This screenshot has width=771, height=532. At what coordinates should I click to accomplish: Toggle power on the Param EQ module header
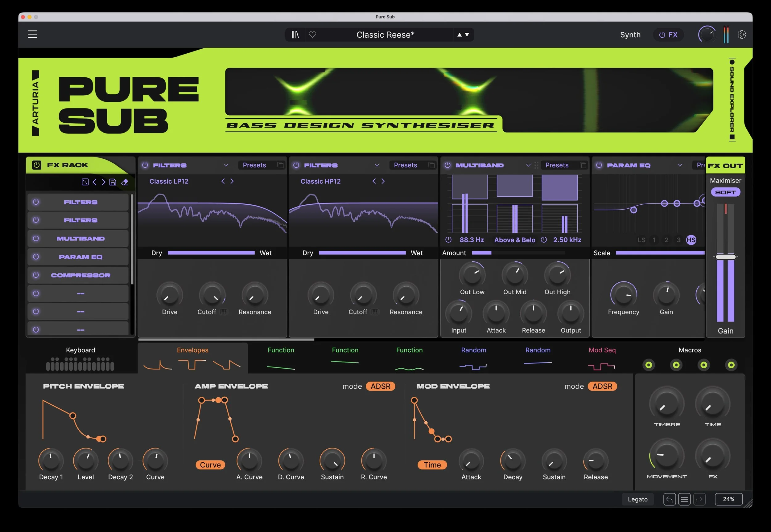[x=599, y=165]
